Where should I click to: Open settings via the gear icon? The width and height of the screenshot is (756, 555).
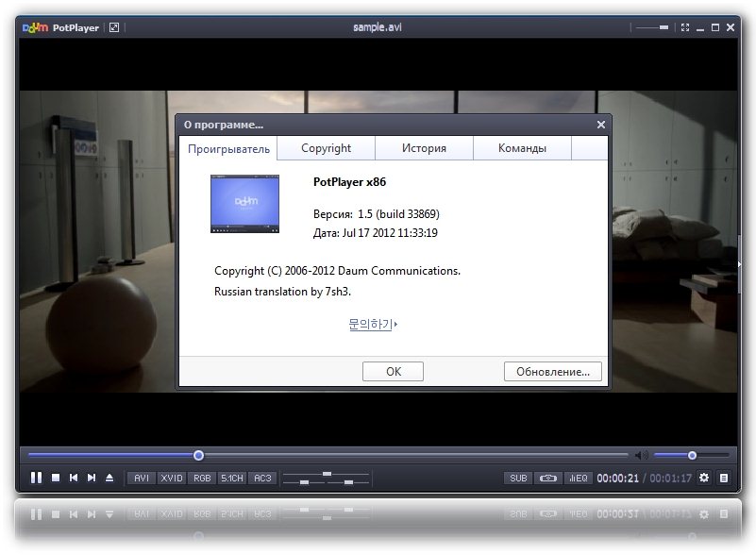(704, 479)
